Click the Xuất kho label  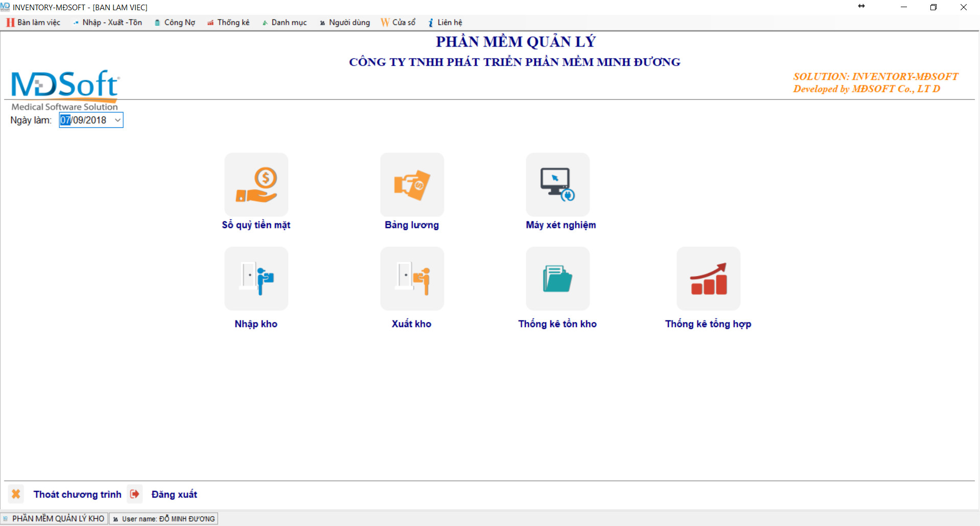click(411, 324)
